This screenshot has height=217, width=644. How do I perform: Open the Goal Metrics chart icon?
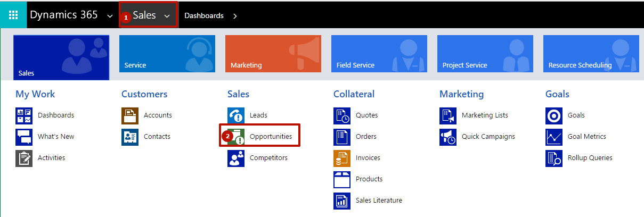[554, 137]
